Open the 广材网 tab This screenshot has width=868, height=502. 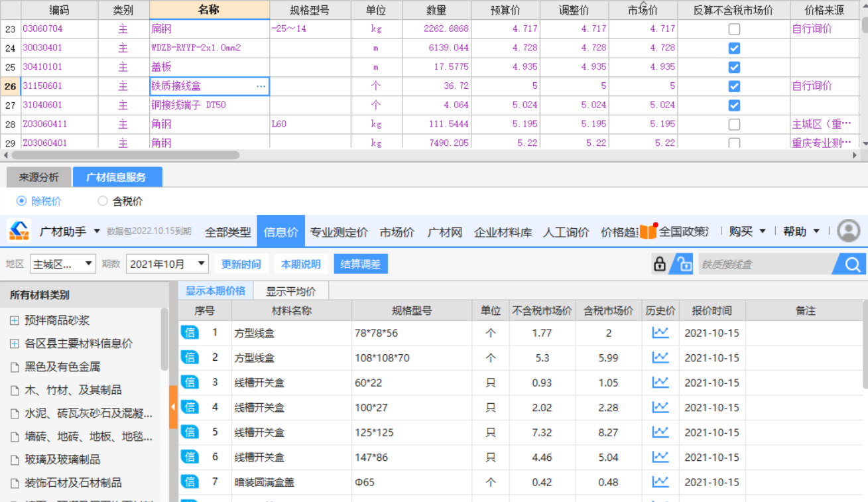(444, 232)
